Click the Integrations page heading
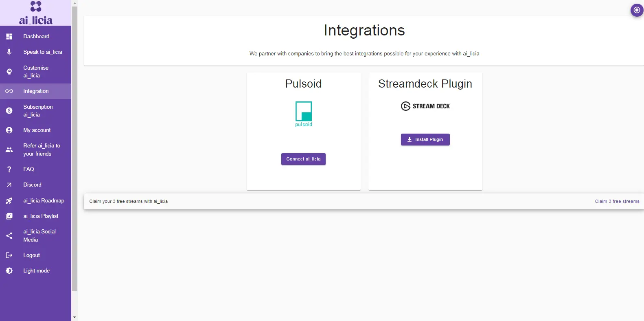Viewport: 644px width, 321px height. (364, 31)
